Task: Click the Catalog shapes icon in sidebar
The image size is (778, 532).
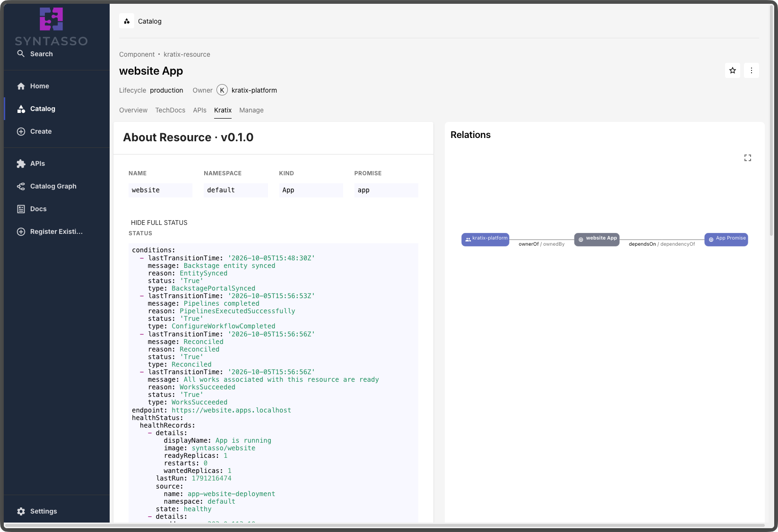Action: 21,109
